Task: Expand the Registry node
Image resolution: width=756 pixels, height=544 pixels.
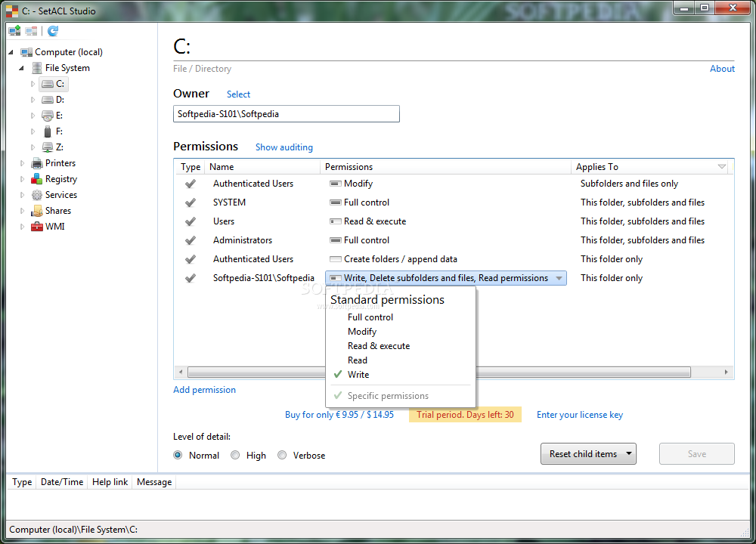Action: 22,179
